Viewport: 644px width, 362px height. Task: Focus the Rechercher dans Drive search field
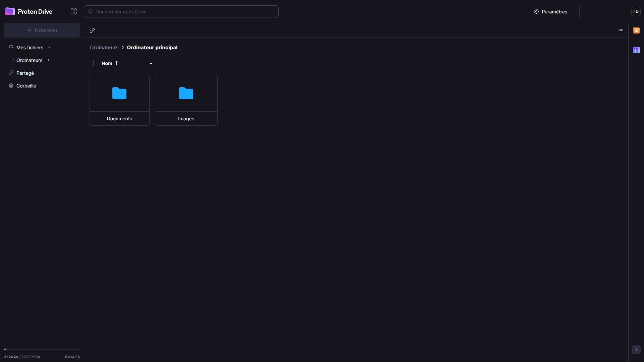point(181,11)
